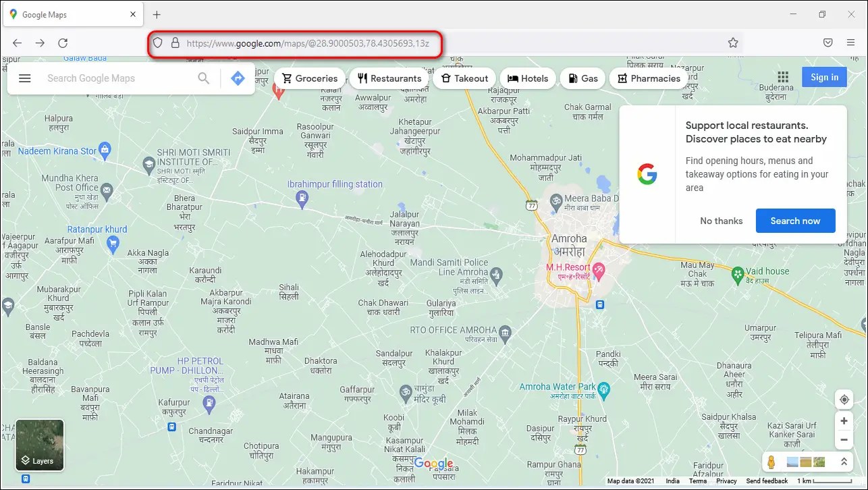This screenshot has height=490, width=868.
Task: Filter map by Restaurants
Action: pos(389,78)
